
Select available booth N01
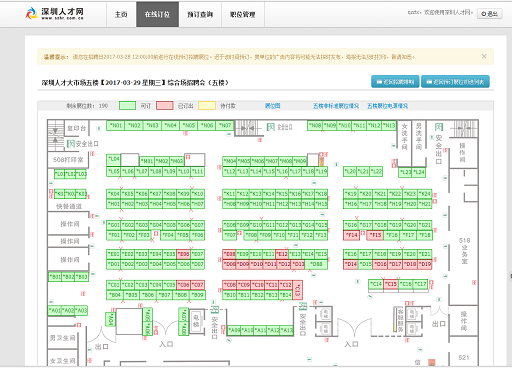pyautogui.click(x=116, y=126)
